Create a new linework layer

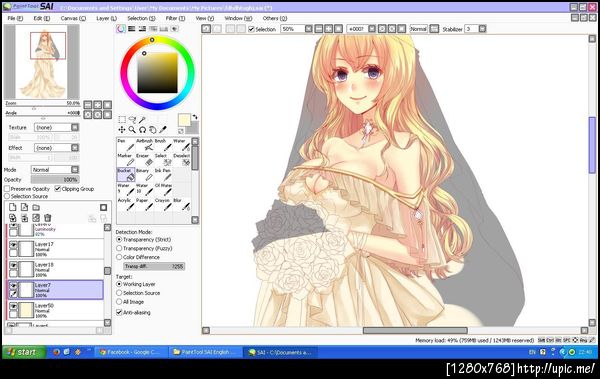pos(24,207)
